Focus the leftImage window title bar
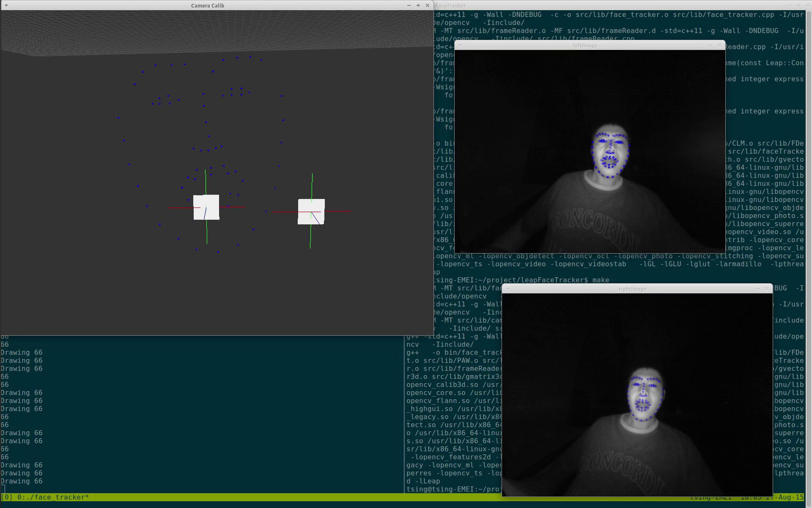Image resolution: width=812 pixels, height=508 pixels. click(x=585, y=45)
